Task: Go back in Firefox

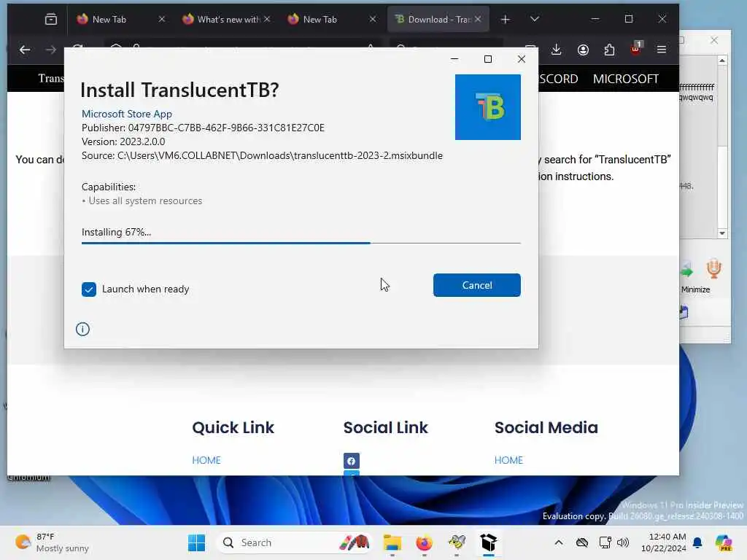Action: click(25, 50)
